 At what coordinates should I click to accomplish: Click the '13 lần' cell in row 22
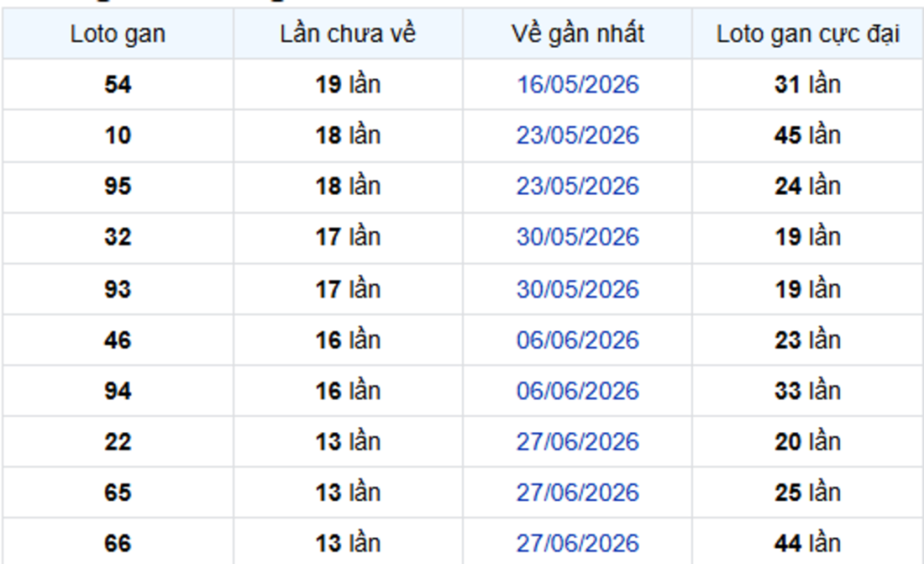[x=347, y=441]
